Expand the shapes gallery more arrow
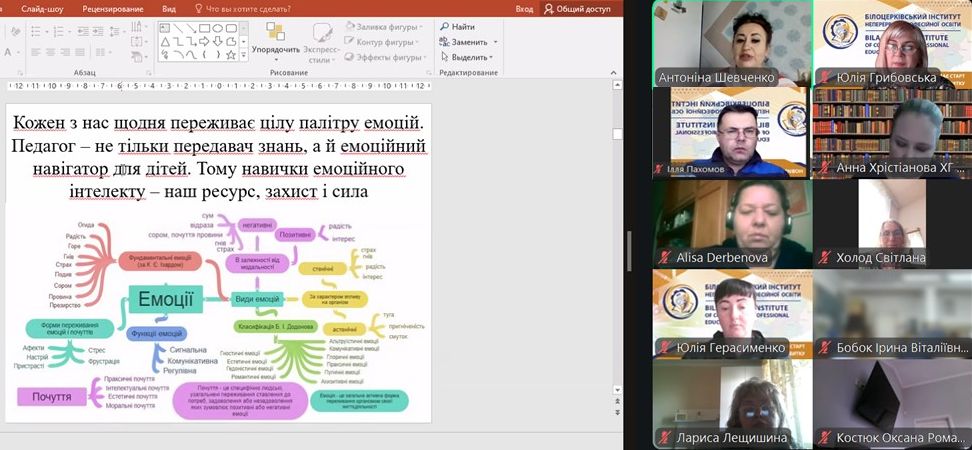The height and width of the screenshot is (450, 972). click(243, 56)
